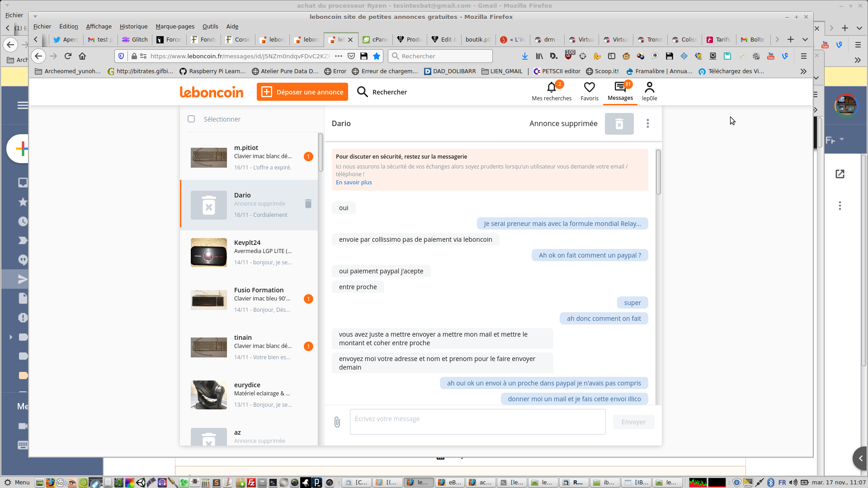Follow the En savoir plus link
The width and height of the screenshot is (868, 488).
pos(354,183)
